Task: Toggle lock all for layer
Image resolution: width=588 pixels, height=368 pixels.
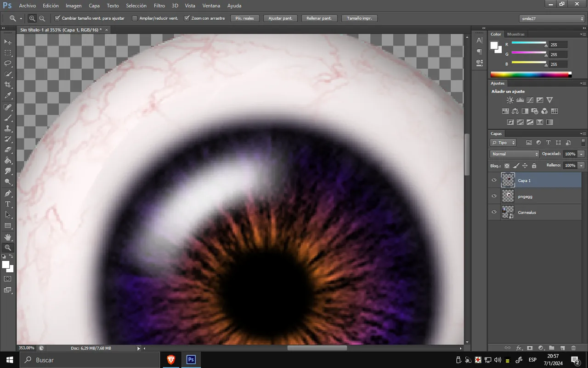Action: pyautogui.click(x=534, y=166)
